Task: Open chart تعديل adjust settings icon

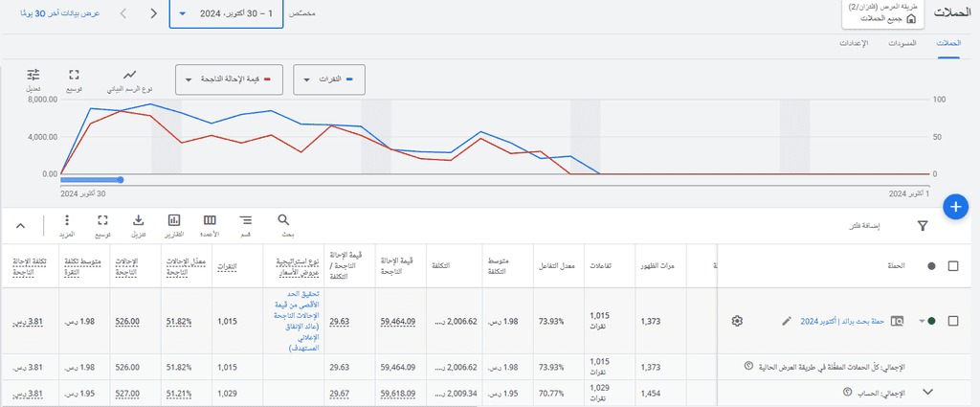Action: click(33, 75)
